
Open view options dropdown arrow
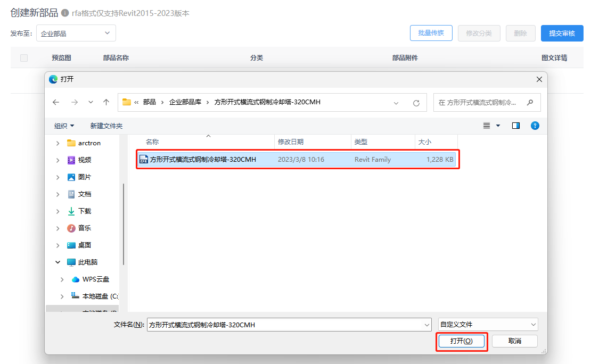coord(498,126)
